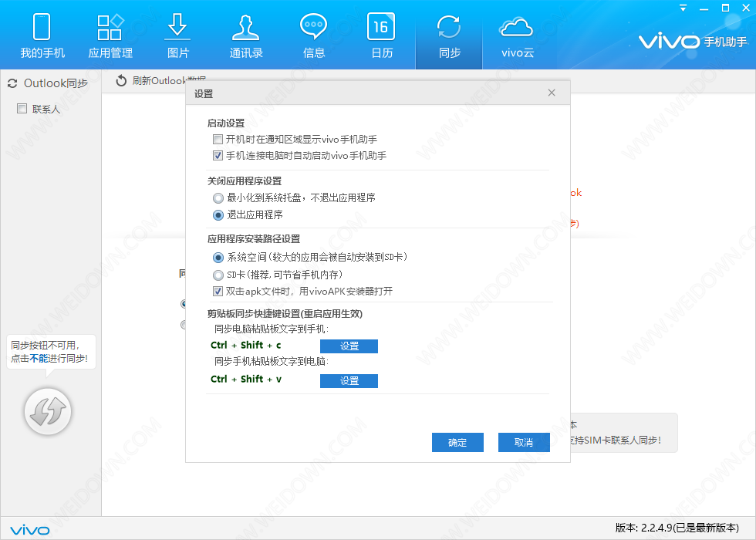756x540 pixels.
Task: Open the 日历 calendar section
Action: pyautogui.click(x=382, y=36)
